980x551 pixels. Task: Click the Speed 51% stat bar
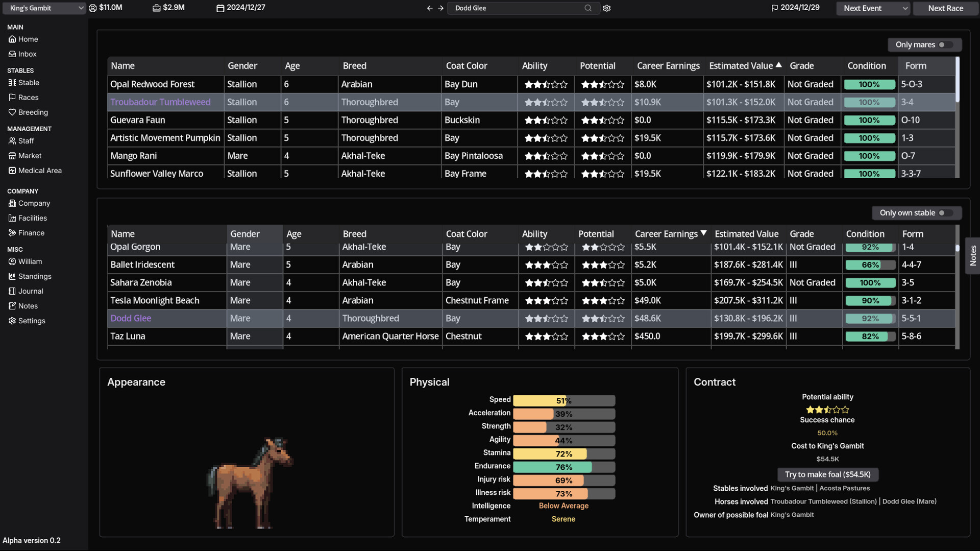(563, 401)
